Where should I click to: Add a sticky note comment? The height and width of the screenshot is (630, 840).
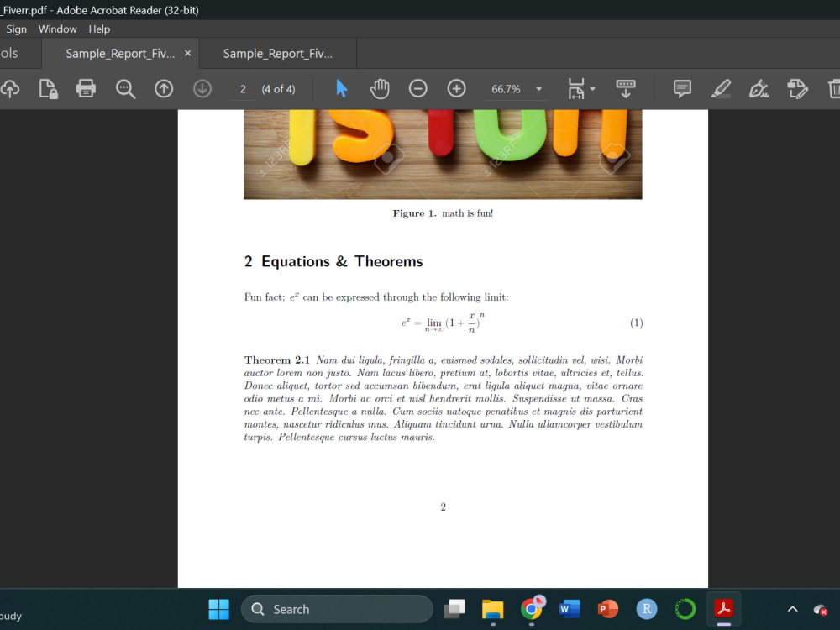pos(681,88)
